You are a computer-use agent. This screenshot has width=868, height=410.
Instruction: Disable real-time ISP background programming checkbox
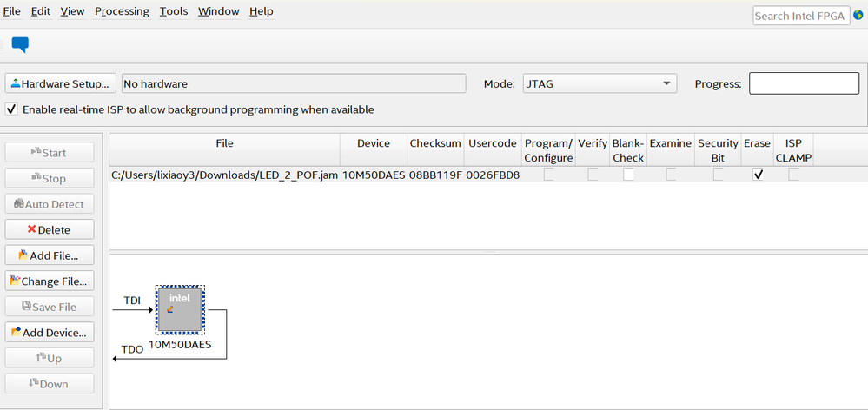(x=11, y=110)
